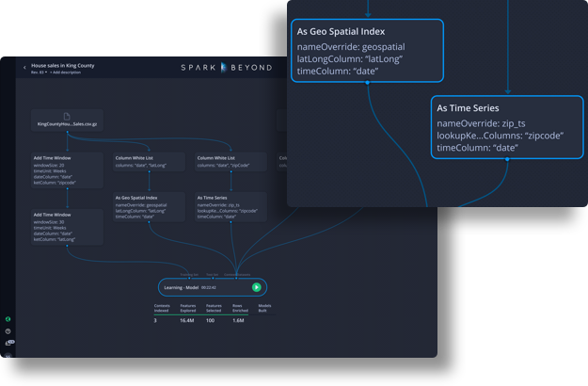Run the Learning - Model with green play button
This screenshot has height=386, width=588.
[257, 287]
